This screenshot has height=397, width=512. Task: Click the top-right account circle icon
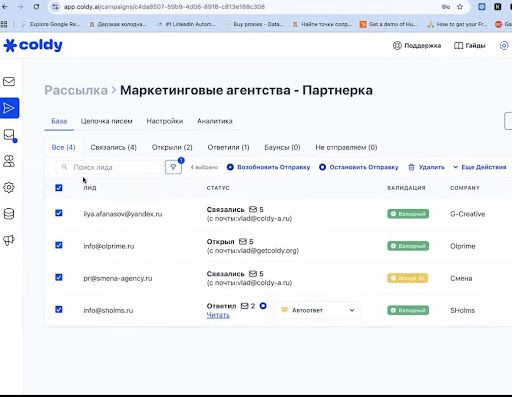[504, 45]
